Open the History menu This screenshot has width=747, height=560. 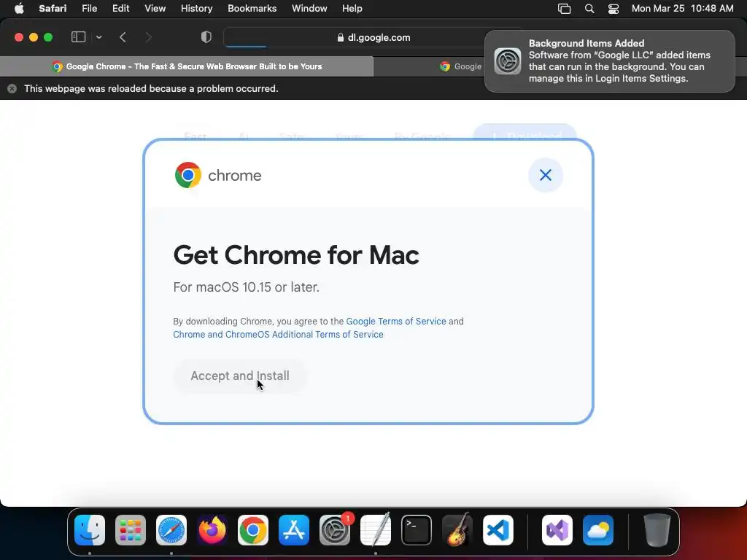click(196, 9)
